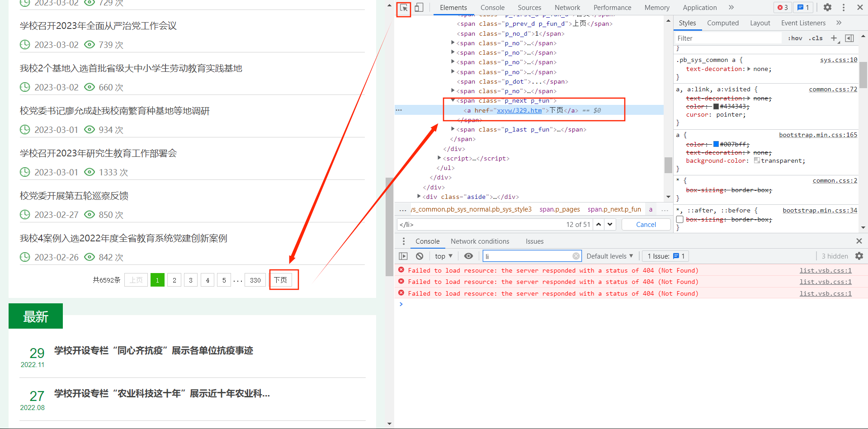The height and width of the screenshot is (429, 868).
Task: Add new style rule plus icon
Action: 834,38
